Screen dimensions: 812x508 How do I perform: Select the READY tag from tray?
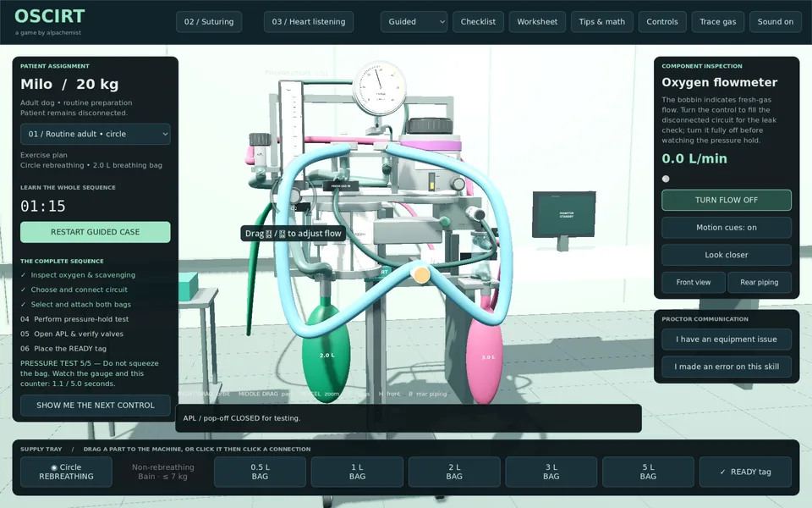745,472
